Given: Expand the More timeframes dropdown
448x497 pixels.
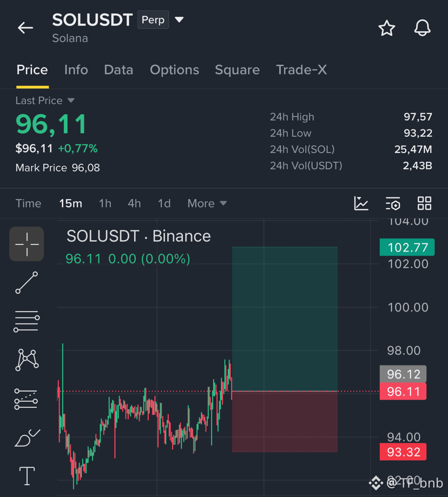Looking at the screenshot, I should pyautogui.click(x=207, y=203).
